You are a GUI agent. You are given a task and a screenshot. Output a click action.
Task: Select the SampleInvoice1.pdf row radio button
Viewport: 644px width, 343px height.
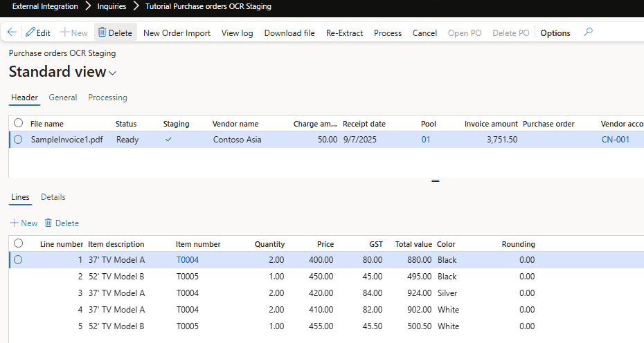pyautogui.click(x=18, y=140)
